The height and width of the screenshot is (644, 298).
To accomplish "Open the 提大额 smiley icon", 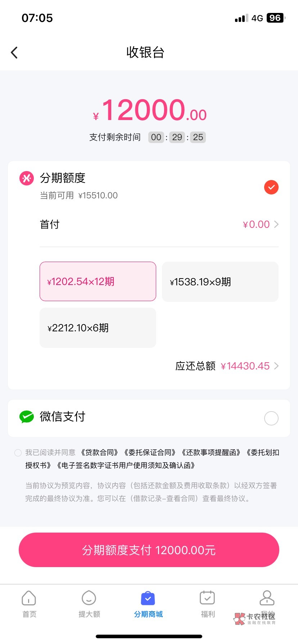I will tap(89, 598).
